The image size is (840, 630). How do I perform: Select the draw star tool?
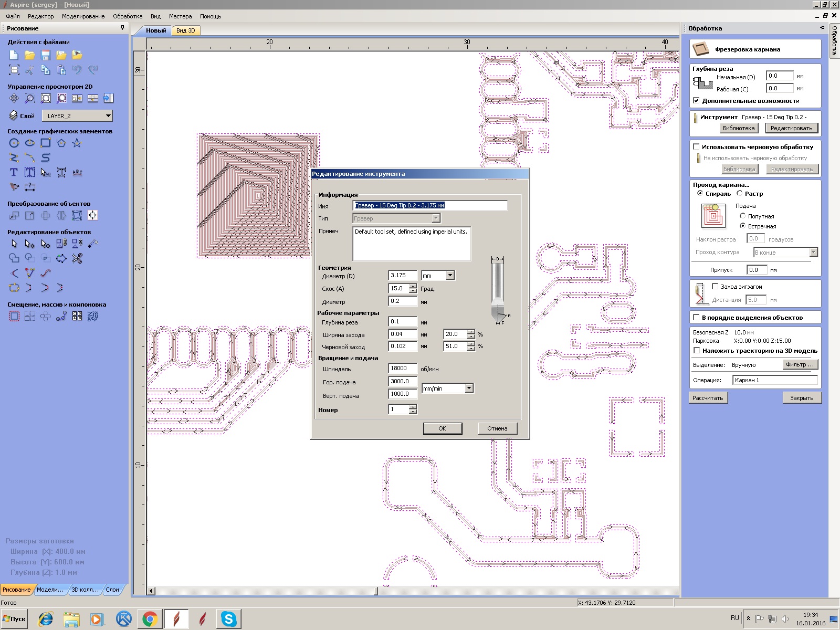77,143
